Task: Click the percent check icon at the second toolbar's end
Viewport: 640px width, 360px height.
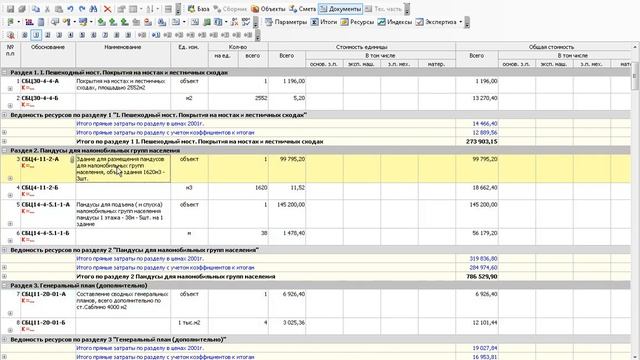Action: pos(246,22)
